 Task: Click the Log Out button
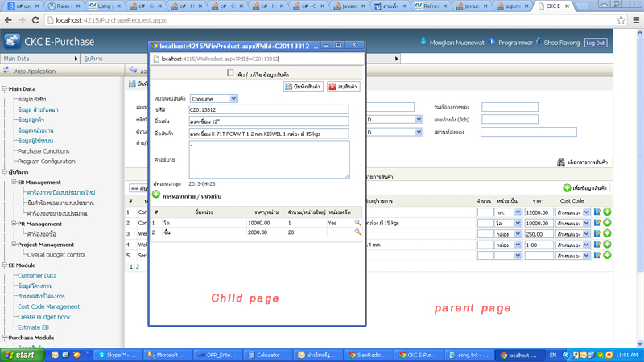(596, 43)
